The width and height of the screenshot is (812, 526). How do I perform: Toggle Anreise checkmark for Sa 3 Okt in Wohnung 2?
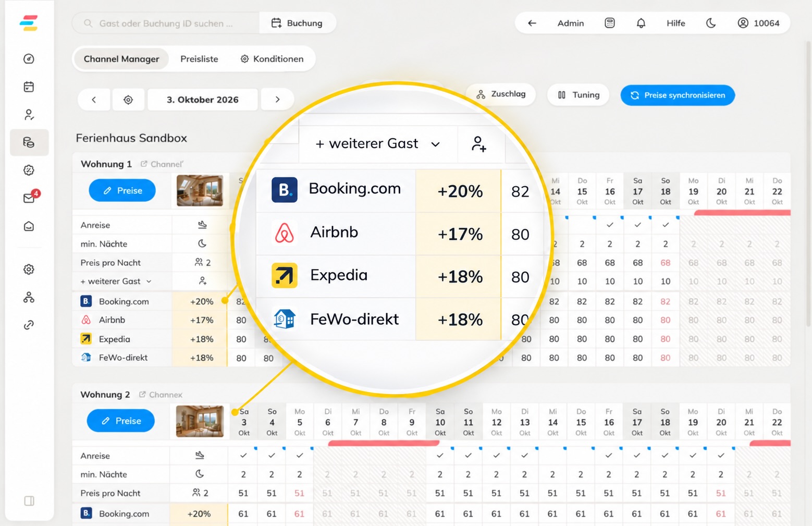click(x=243, y=456)
